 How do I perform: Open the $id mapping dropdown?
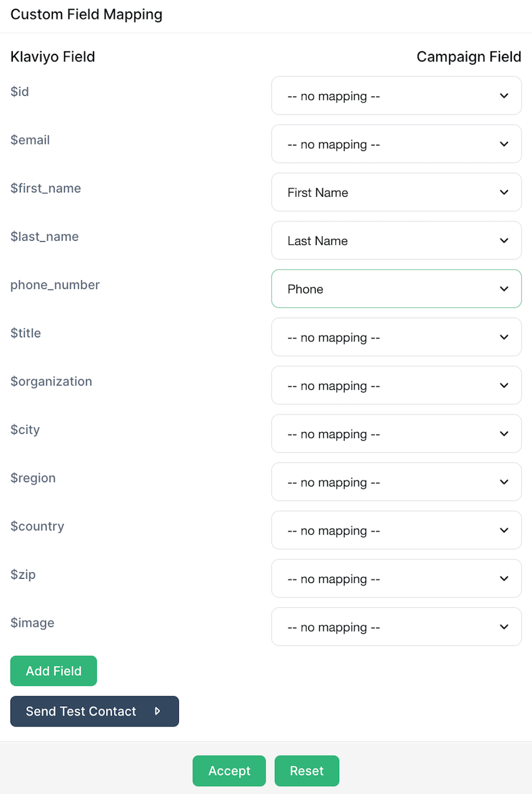[396, 96]
